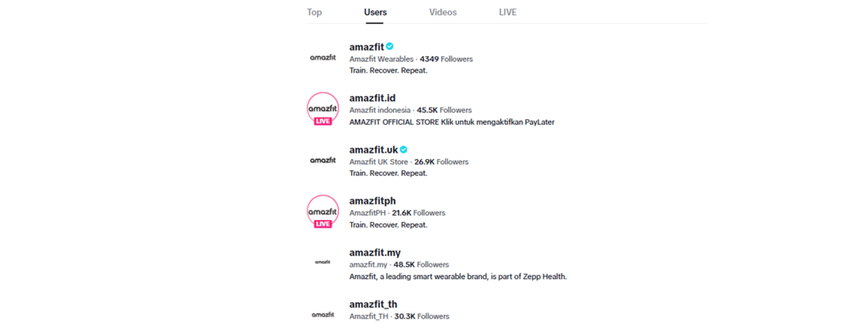868x328 pixels.
Task: Click the amazfit account avatar logo
Action: click(x=323, y=58)
